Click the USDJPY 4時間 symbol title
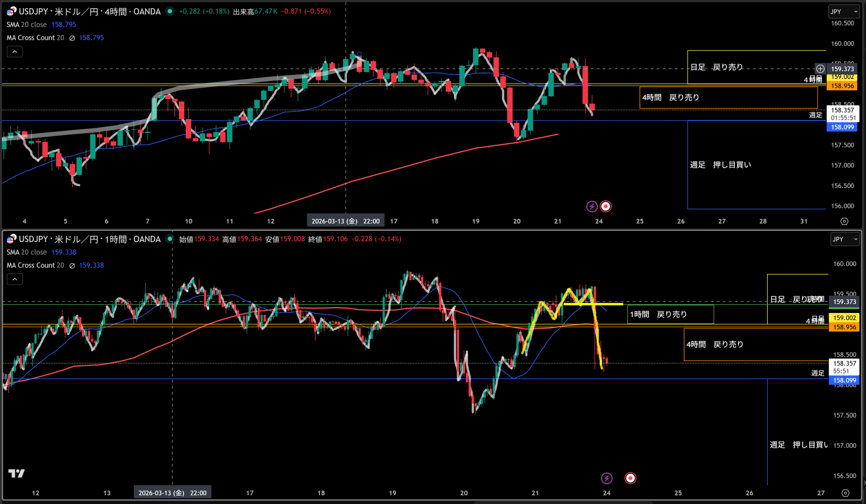 click(x=89, y=12)
